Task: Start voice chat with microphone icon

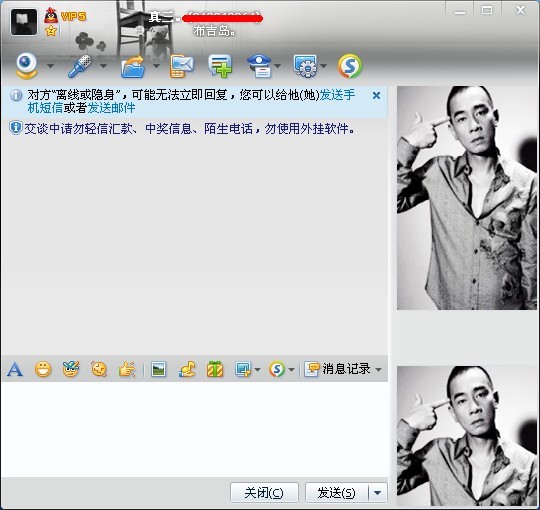Action: pos(80,66)
